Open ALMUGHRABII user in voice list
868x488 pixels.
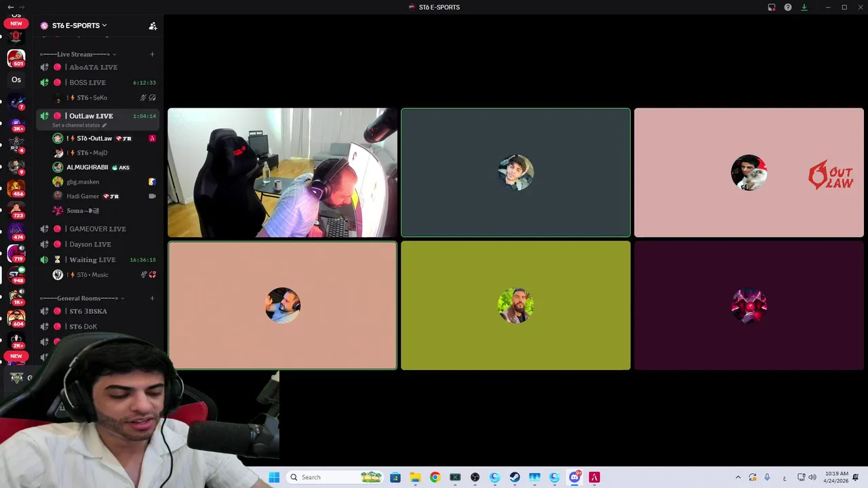103,167
